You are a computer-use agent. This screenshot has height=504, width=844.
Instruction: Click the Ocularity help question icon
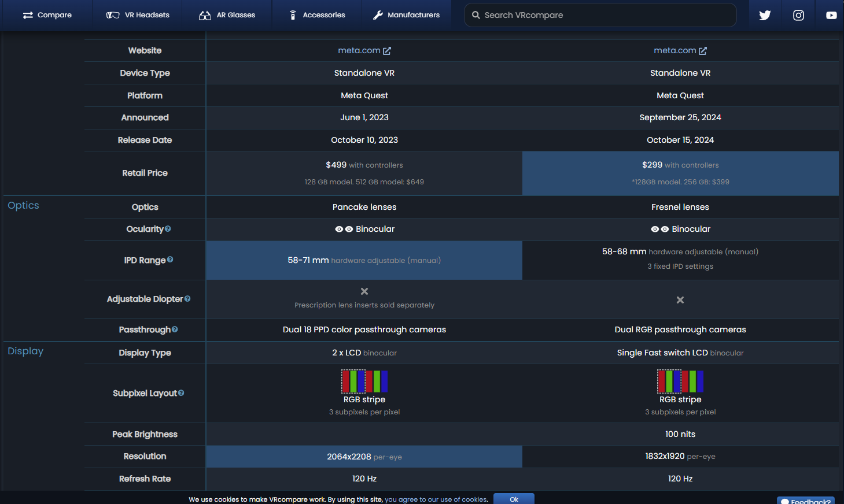tap(168, 229)
